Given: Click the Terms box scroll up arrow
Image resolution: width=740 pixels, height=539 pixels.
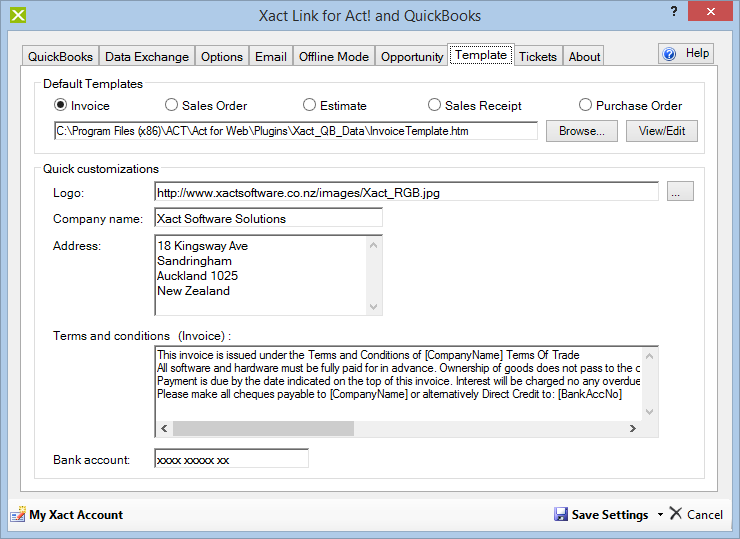Looking at the screenshot, I should (x=650, y=356).
